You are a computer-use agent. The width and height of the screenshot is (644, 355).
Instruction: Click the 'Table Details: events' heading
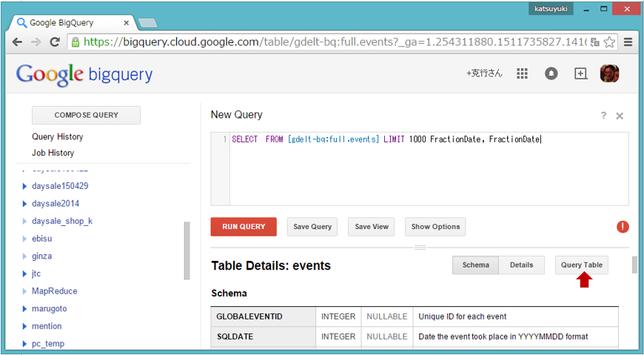[271, 266]
